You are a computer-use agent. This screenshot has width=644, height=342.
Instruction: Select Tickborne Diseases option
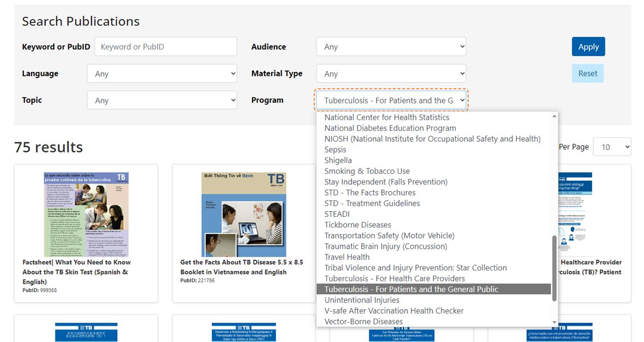click(x=434, y=225)
